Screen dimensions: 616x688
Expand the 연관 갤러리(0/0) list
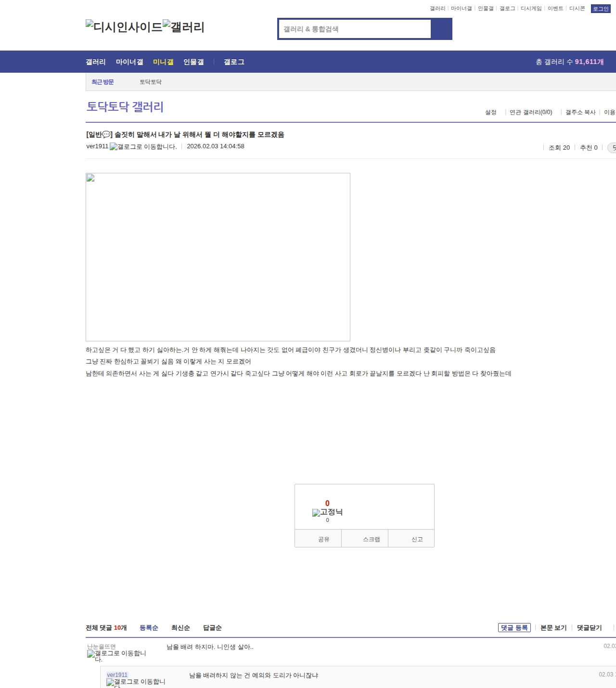531,112
